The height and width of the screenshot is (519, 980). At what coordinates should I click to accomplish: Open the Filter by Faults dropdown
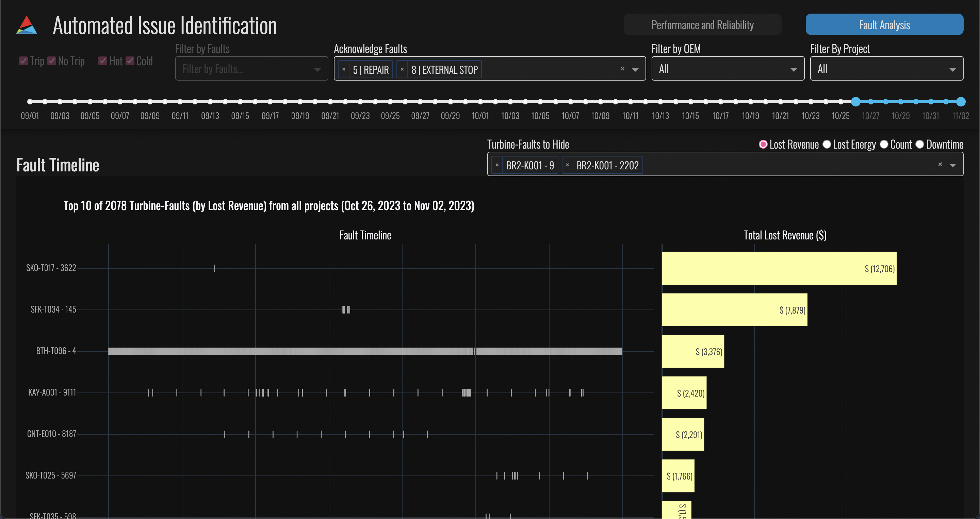[x=251, y=69]
